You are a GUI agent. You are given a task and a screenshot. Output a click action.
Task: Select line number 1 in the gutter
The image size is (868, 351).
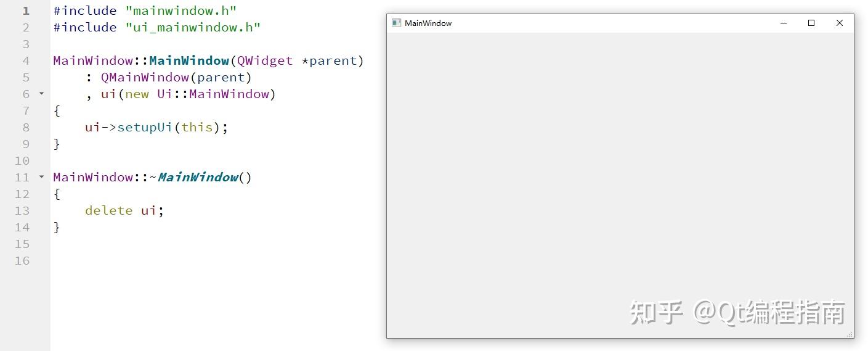tap(25, 11)
